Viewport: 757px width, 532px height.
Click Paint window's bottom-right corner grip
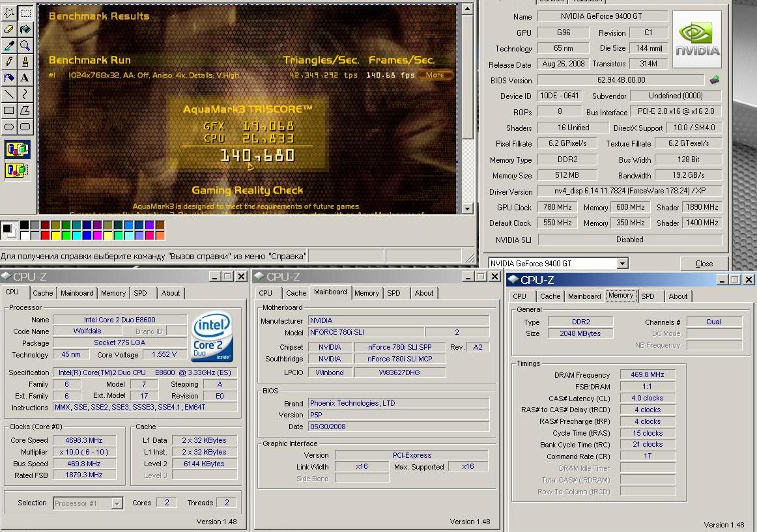[x=469, y=257]
